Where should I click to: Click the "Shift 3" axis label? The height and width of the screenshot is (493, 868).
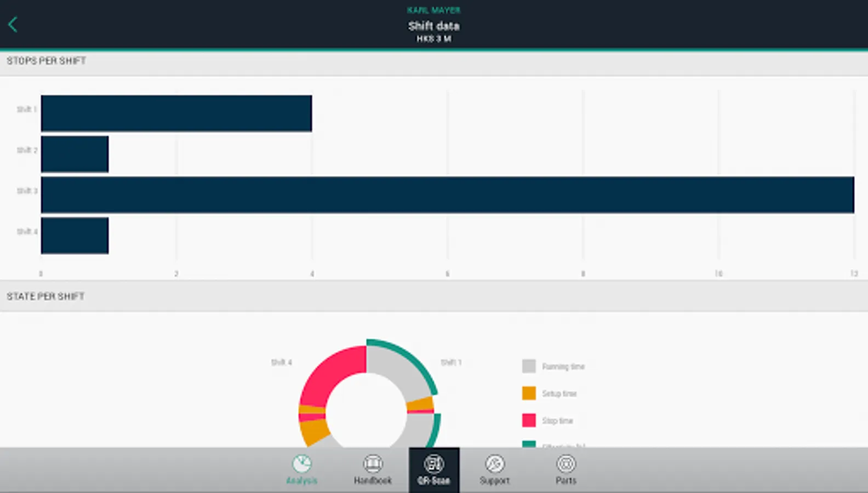pos(27,191)
